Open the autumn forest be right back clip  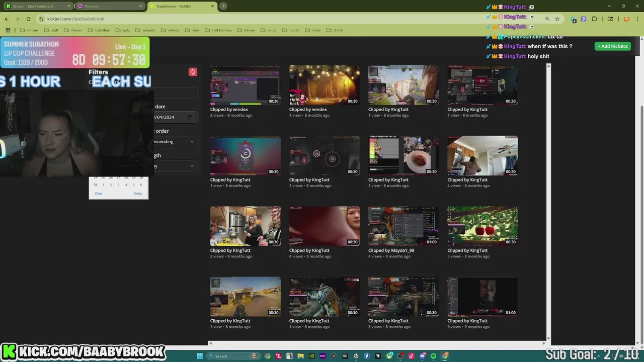pos(325,85)
